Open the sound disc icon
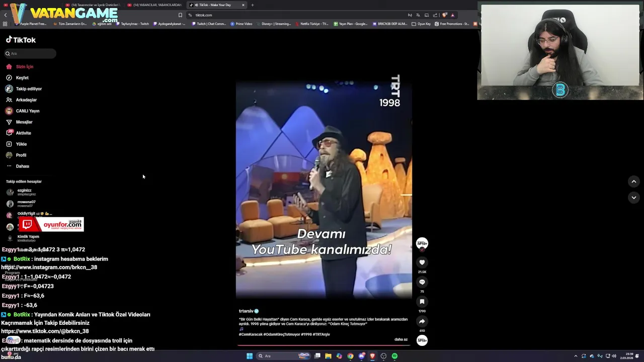Viewport: 644px width, 362px height. click(422, 340)
